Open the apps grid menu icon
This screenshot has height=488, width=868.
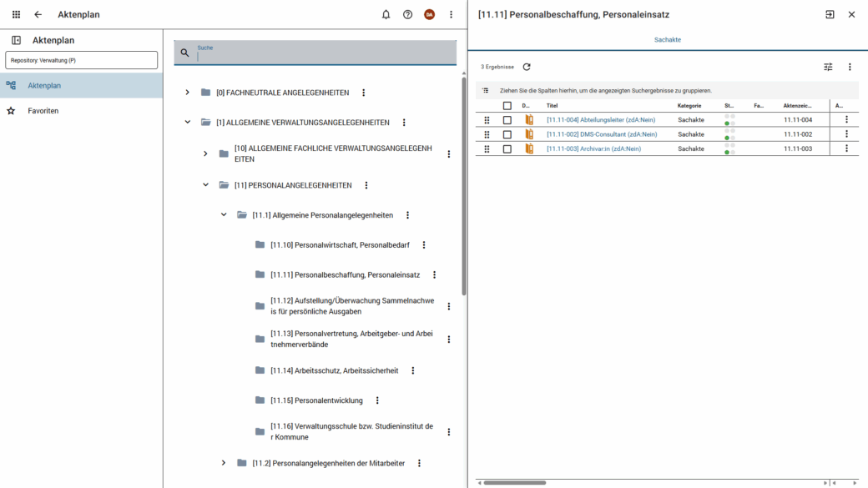click(16, 14)
